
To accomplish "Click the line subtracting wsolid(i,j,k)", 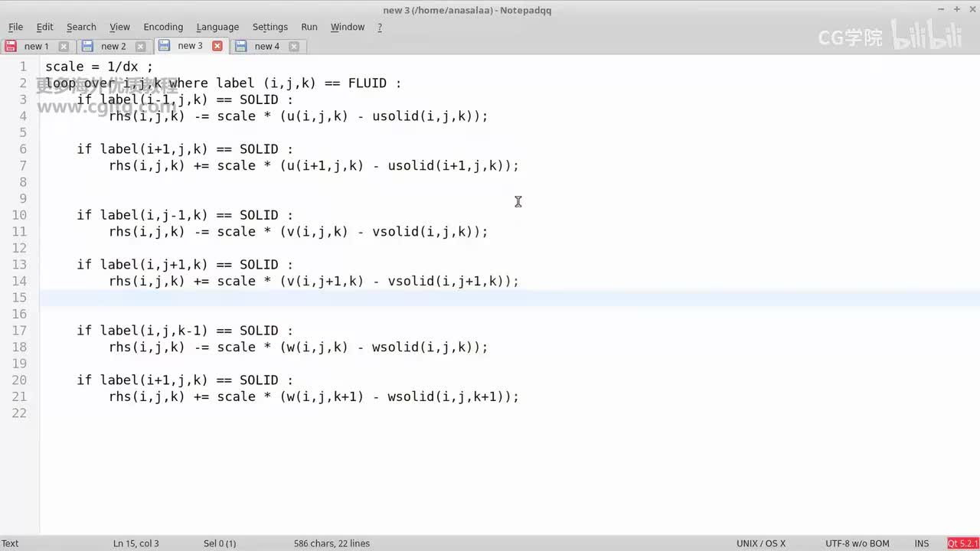I will coord(299,347).
